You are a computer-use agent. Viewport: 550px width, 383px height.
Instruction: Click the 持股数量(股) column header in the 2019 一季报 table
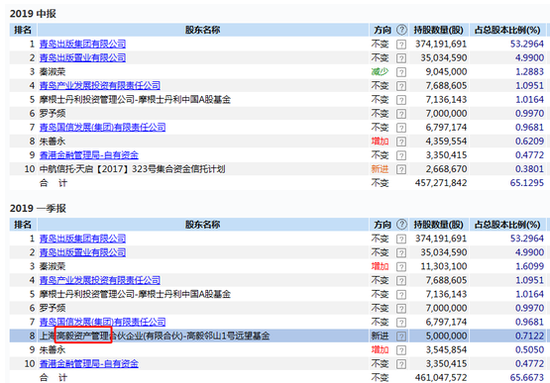438,225
